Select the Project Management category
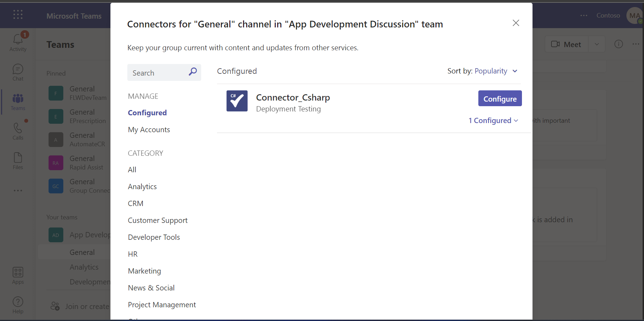Screen dimensions: 644x321 162,305
